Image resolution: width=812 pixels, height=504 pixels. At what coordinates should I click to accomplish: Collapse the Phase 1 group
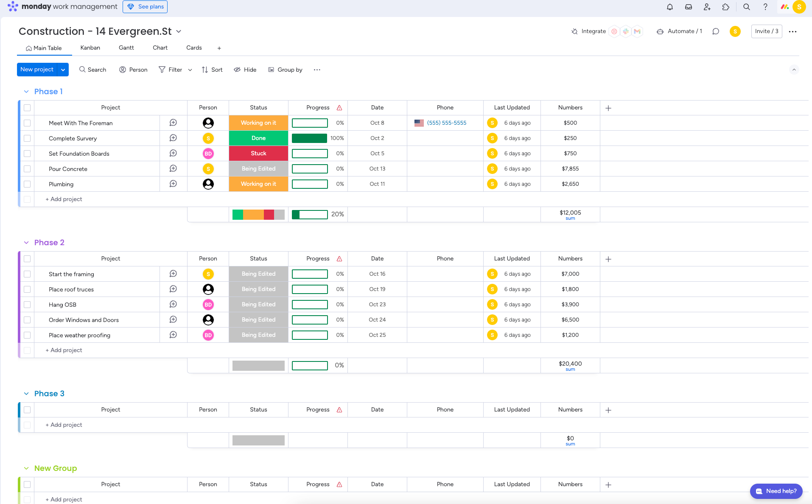point(26,92)
